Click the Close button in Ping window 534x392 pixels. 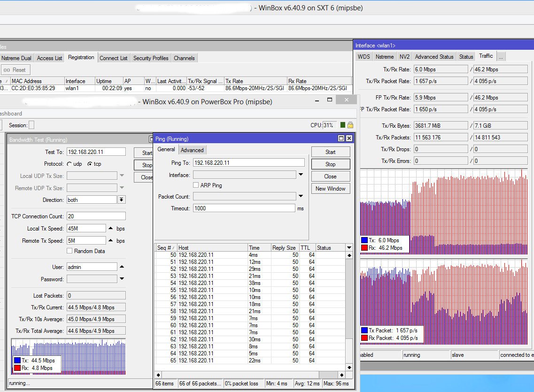point(330,176)
